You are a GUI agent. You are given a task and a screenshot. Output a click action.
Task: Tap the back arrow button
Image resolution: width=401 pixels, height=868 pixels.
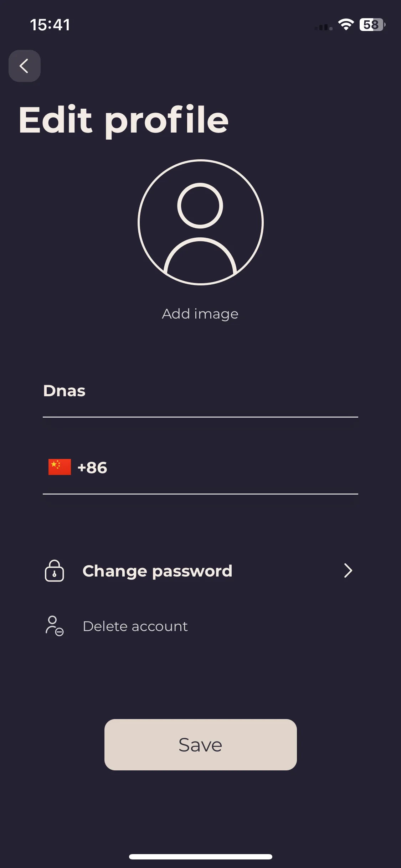[24, 66]
